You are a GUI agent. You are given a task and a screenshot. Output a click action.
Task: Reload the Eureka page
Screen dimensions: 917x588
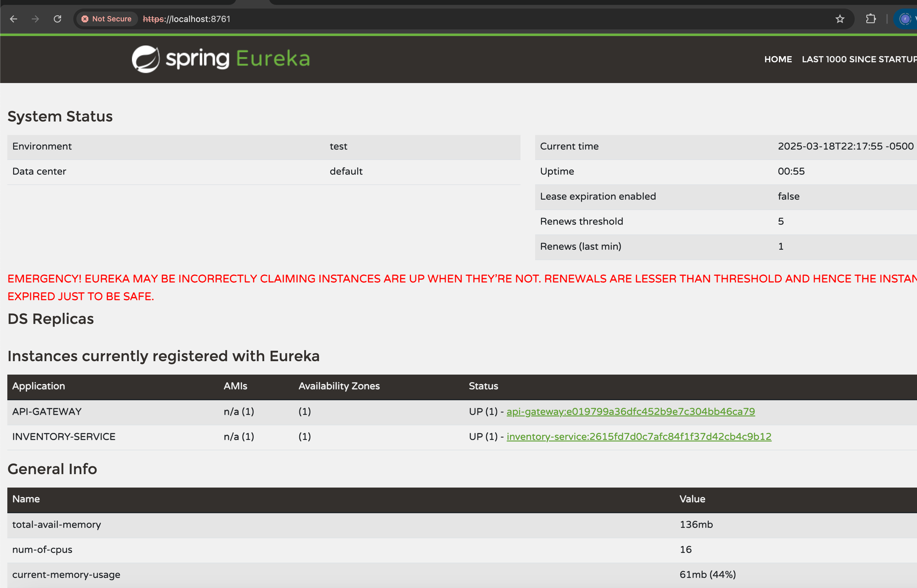(58, 19)
